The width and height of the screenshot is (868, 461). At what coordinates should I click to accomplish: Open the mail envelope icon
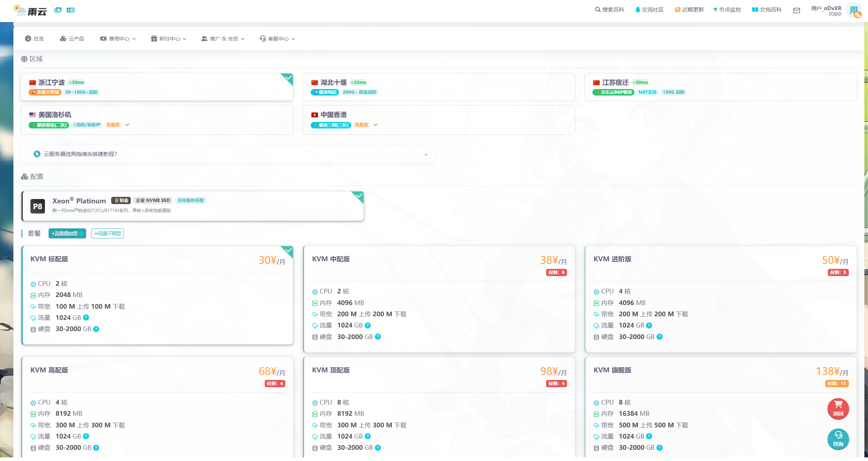tap(796, 10)
